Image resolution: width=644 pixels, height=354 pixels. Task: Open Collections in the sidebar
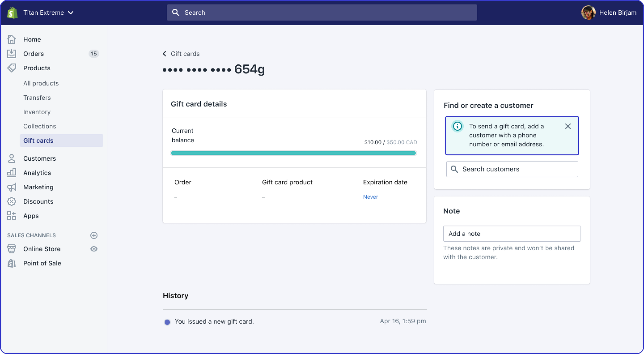(40, 126)
